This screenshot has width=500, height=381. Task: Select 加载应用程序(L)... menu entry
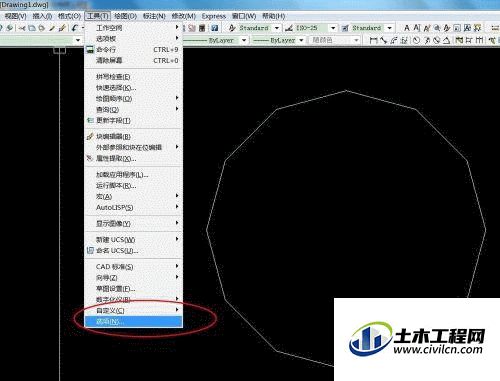[133, 175]
